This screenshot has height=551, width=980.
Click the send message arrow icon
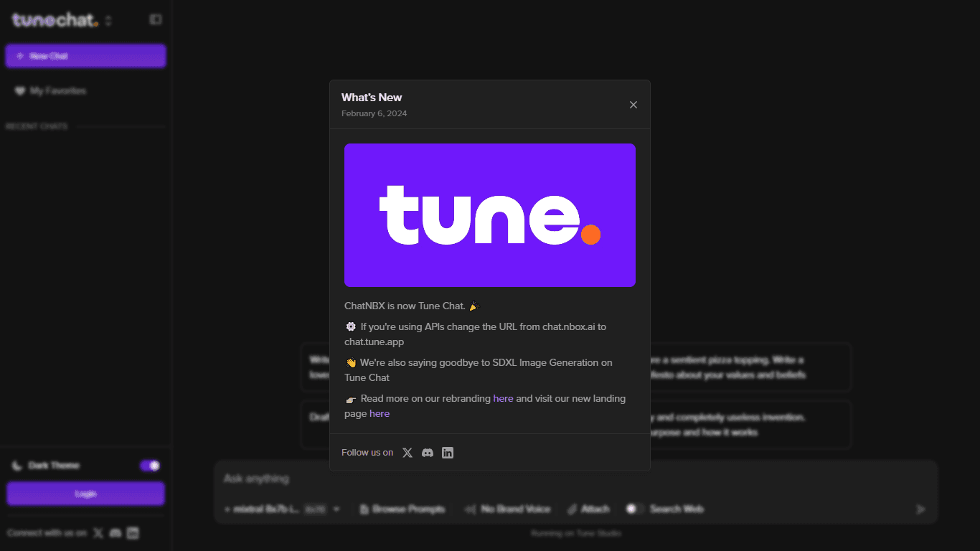pos(920,509)
